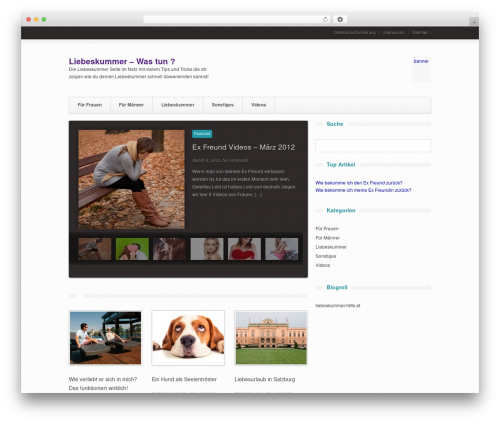Open post Ein Hund als Seelentröster
The image size is (500, 423).
tap(184, 379)
